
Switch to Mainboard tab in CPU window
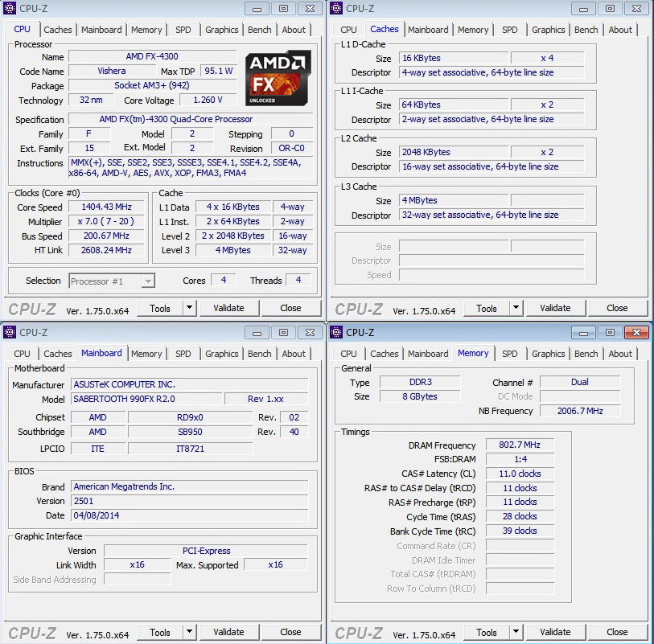101,30
